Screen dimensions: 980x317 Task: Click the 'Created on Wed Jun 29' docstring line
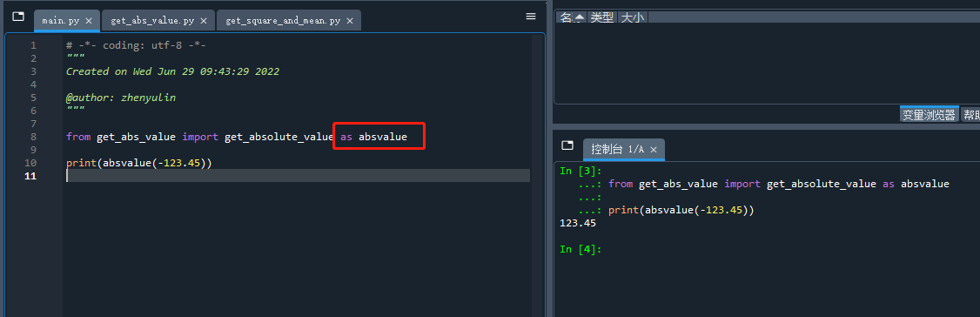(x=172, y=71)
